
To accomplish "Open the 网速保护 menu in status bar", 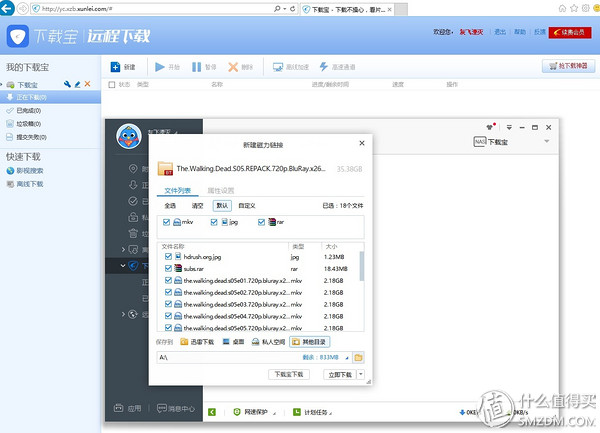I will pyautogui.click(x=255, y=412).
